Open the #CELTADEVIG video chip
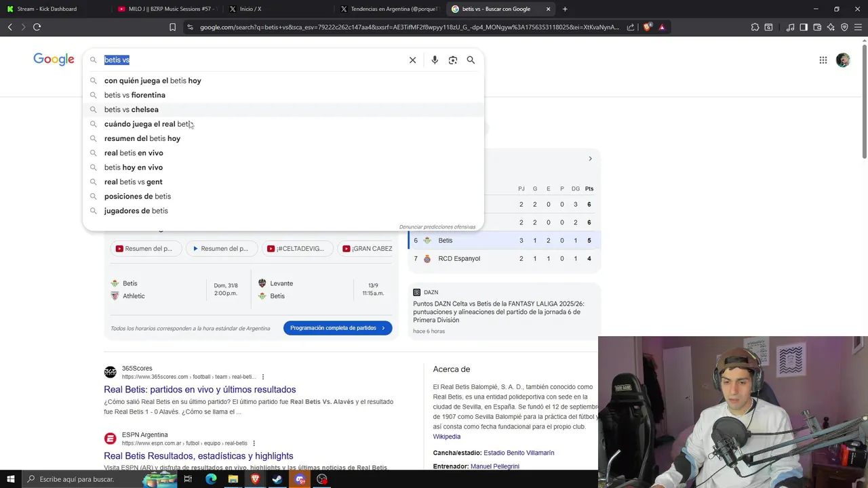The height and width of the screenshot is (488, 868). pyautogui.click(x=297, y=249)
